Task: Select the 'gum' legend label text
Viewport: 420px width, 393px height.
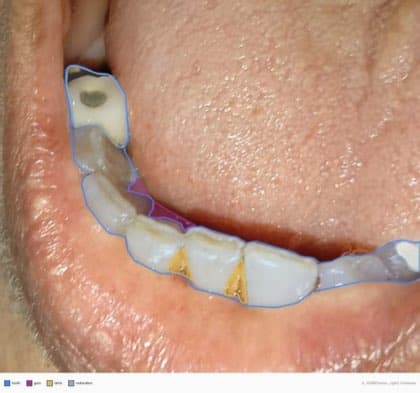Action: point(37,383)
